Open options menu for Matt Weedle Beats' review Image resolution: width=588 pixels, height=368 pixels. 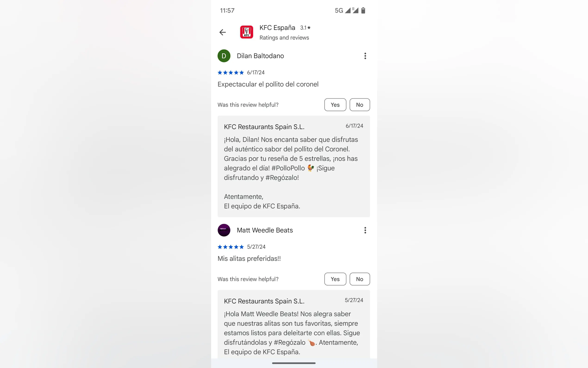click(x=365, y=230)
